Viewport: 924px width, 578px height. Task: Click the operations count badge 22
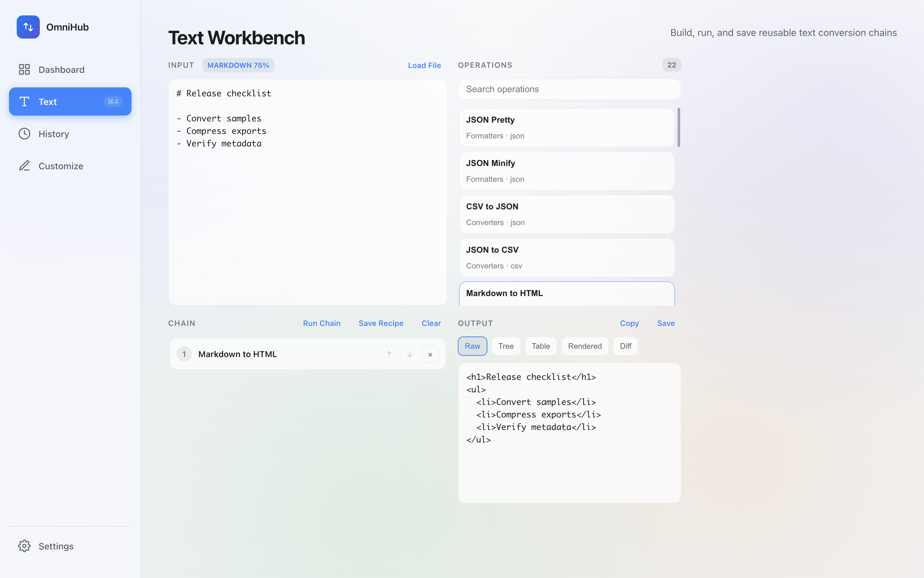click(x=671, y=65)
